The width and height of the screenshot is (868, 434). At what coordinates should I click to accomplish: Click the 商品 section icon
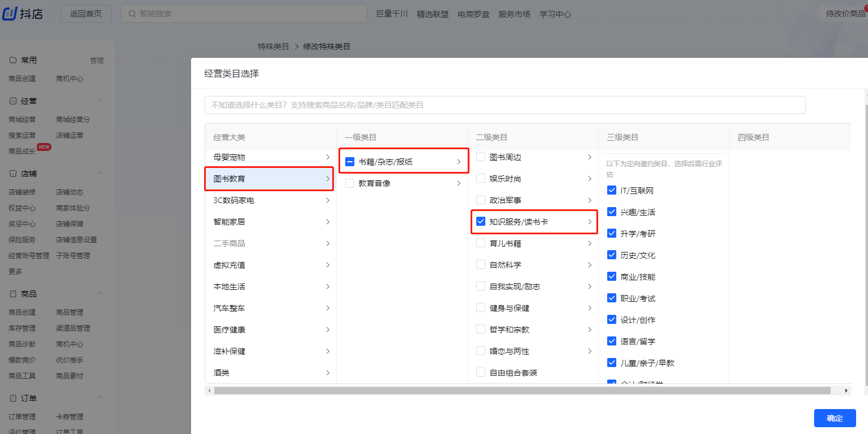click(13, 294)
